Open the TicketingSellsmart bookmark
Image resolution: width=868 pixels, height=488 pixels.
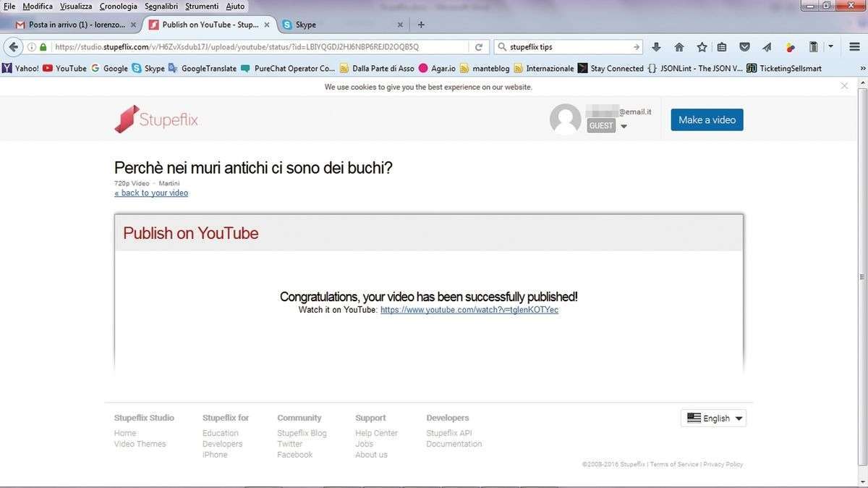tap(784, 69)
